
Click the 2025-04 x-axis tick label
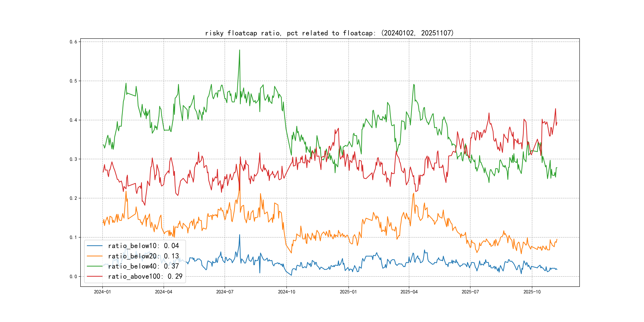[x=409, y=292]
